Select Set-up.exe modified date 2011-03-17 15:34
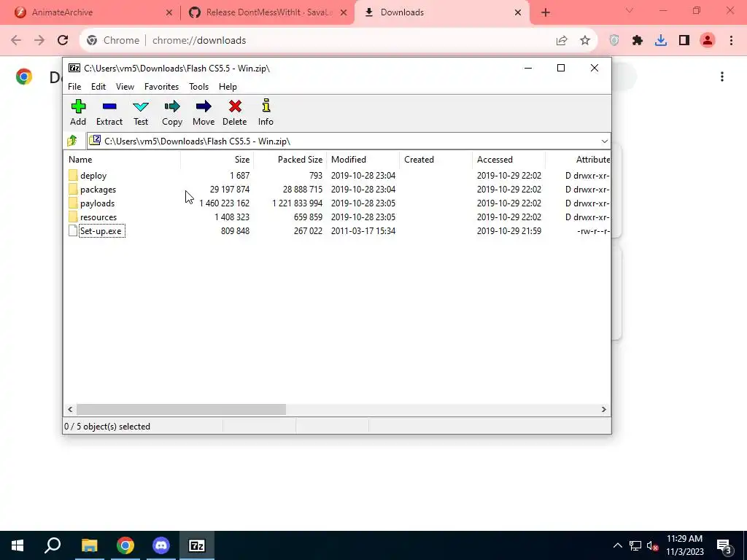Screen dimensions: 747x560 click(363, 231)
